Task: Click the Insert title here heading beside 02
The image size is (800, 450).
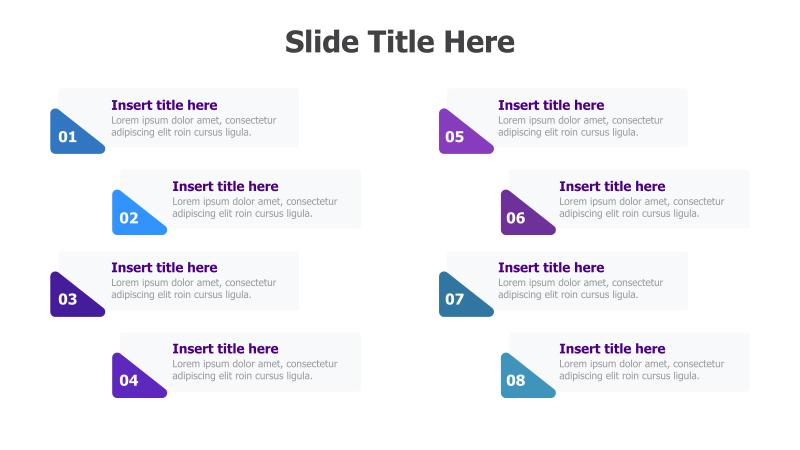Action: 225,186
